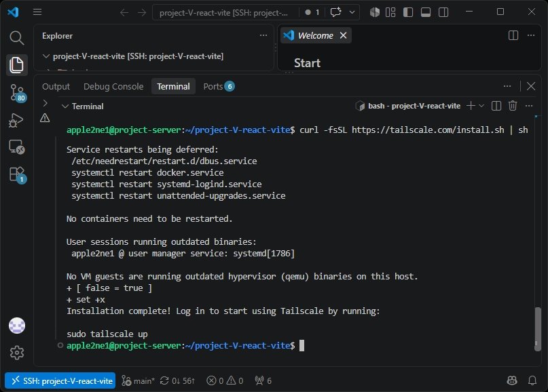Image resolution: width=548 pixels, height=392 pixels.
Task: Select the Welcome editor tab
Action: (316, 35)
